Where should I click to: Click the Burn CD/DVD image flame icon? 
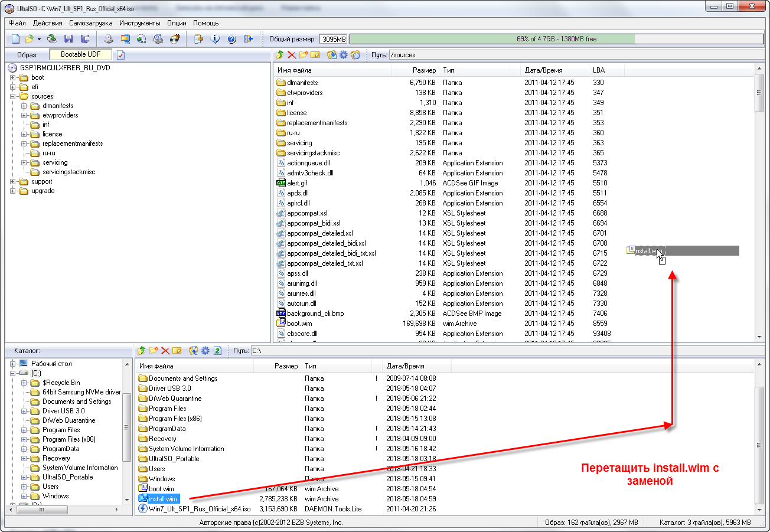coord(175,39)
